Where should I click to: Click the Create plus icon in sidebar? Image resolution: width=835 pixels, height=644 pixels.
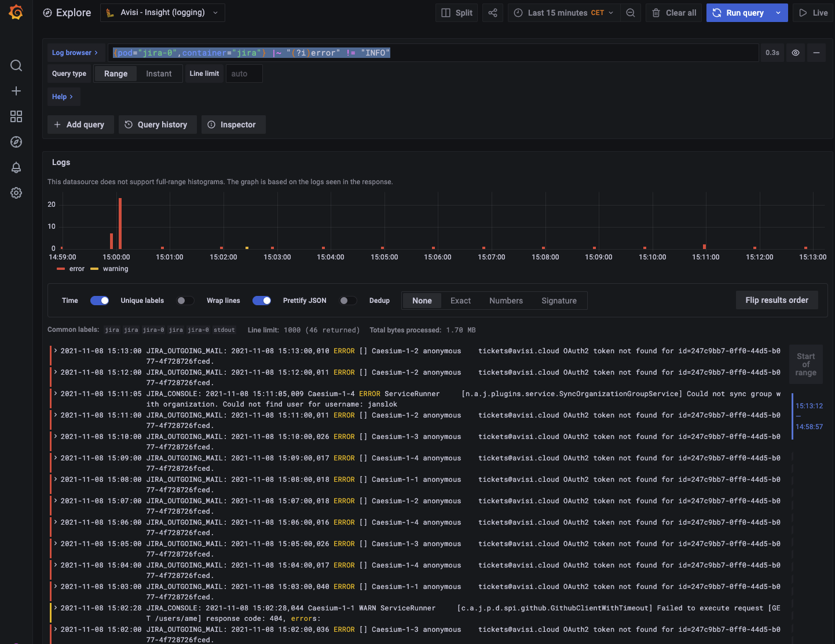pos(16,91)
